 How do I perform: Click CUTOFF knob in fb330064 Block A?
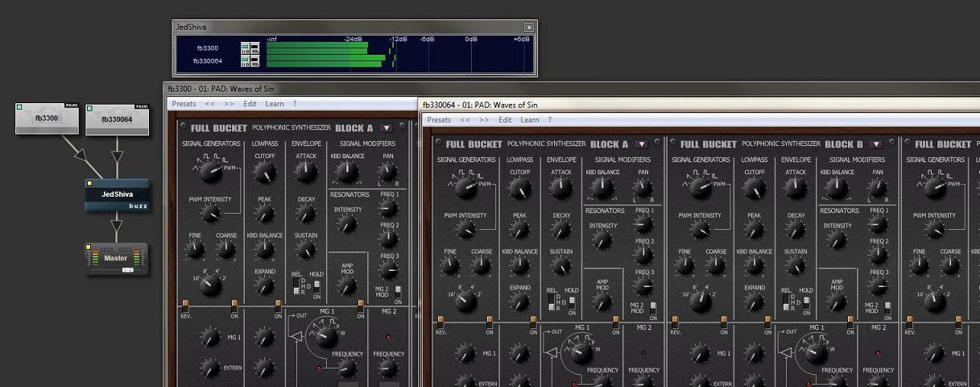coord(520,189)
